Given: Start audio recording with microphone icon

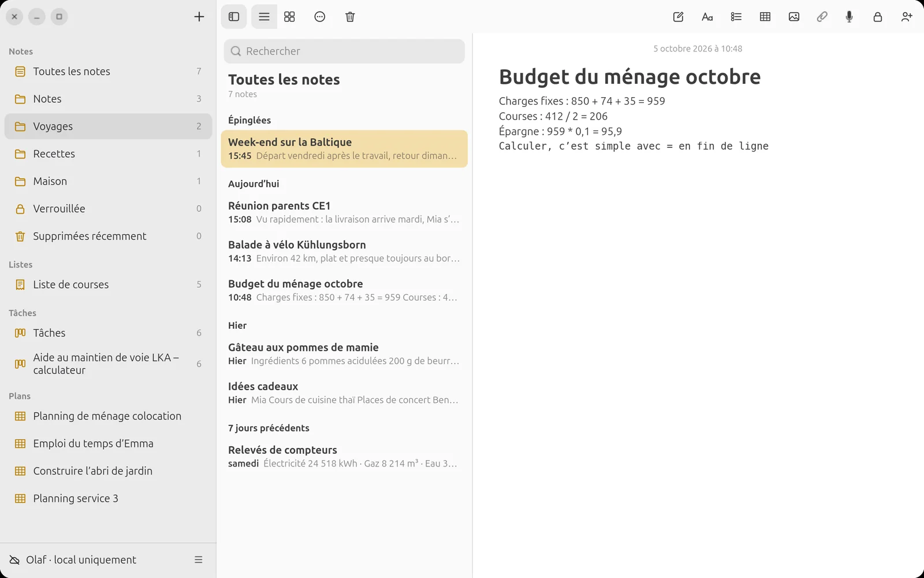Looking at the screenshot, I should (x=850, y=17).
